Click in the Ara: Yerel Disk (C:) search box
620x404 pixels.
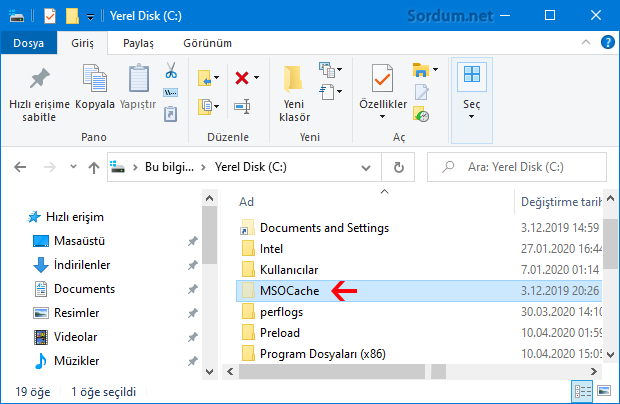pyautogui.click(x=517, y=167)
